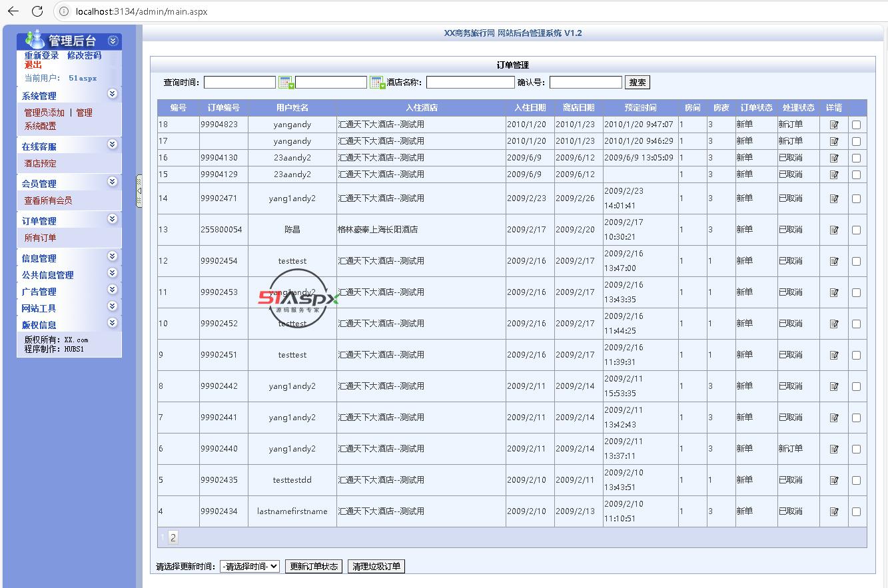Open details icon for order 99902453
This screenshot has height=588, width=888.
click(x=834, y=292)
